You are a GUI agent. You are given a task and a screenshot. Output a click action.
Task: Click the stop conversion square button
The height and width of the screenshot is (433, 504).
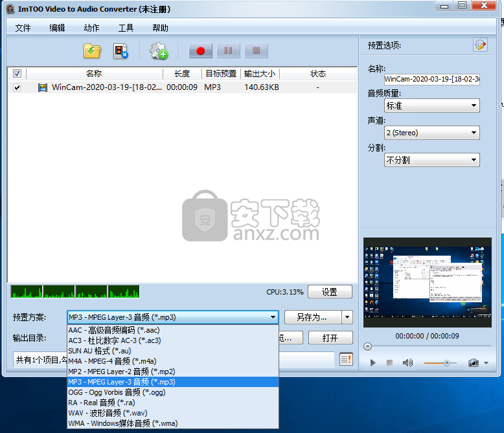[x=256, y=50]
